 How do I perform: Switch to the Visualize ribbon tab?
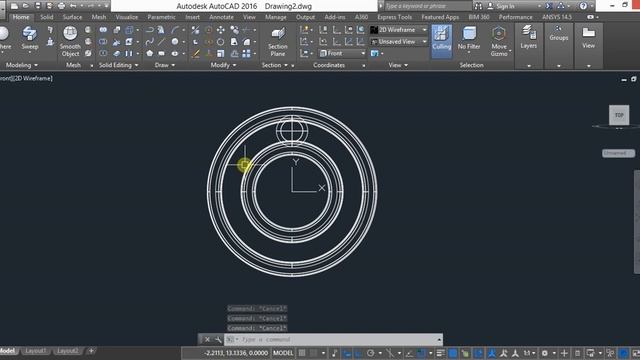(x=127, y=17)
